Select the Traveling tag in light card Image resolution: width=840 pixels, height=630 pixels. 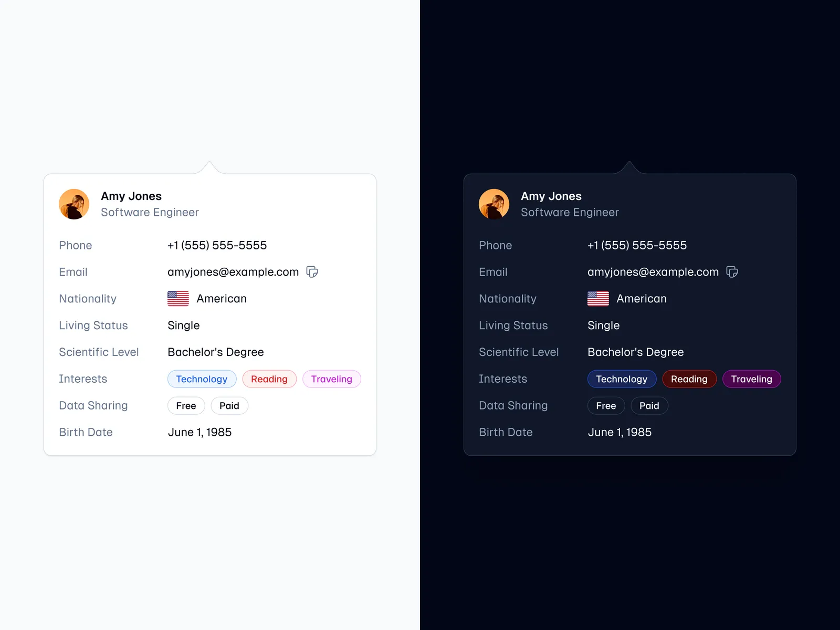point(331,379)
